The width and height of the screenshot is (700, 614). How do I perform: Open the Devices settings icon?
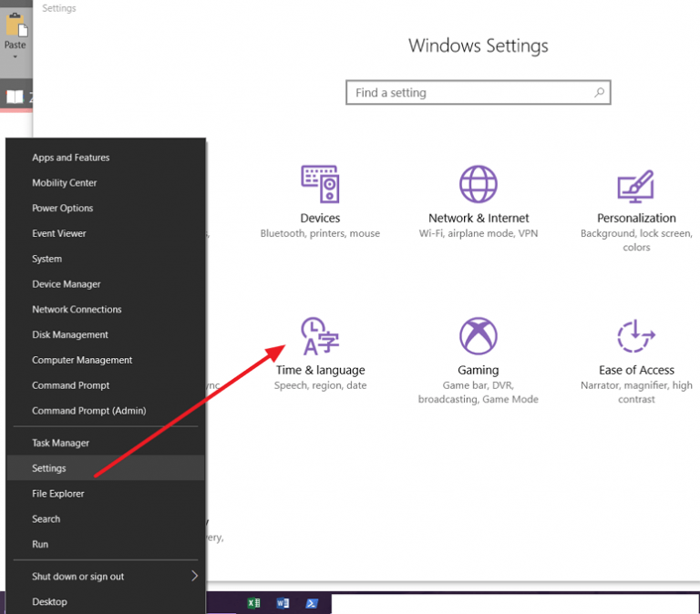point(320,184)
